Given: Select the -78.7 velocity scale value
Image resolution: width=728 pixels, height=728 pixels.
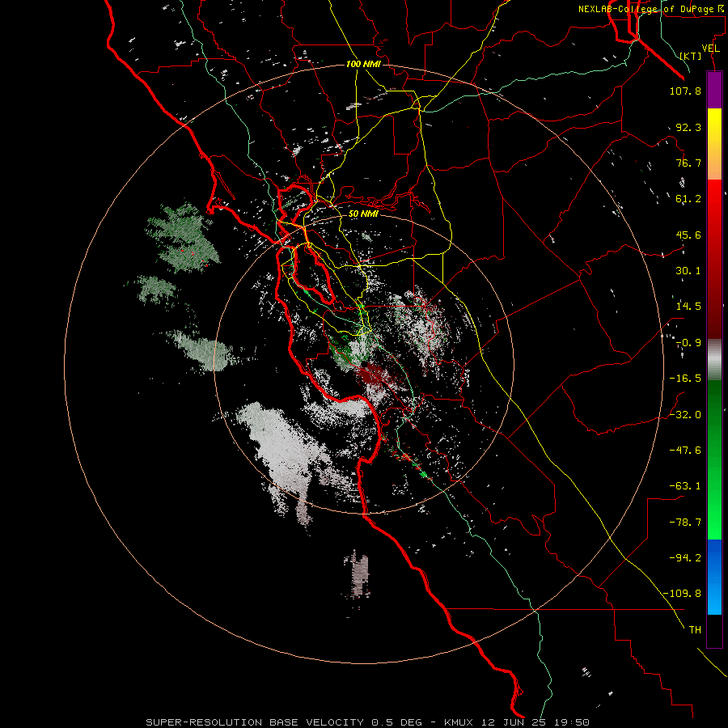Looking at the screenshot, I should [685, 523].
